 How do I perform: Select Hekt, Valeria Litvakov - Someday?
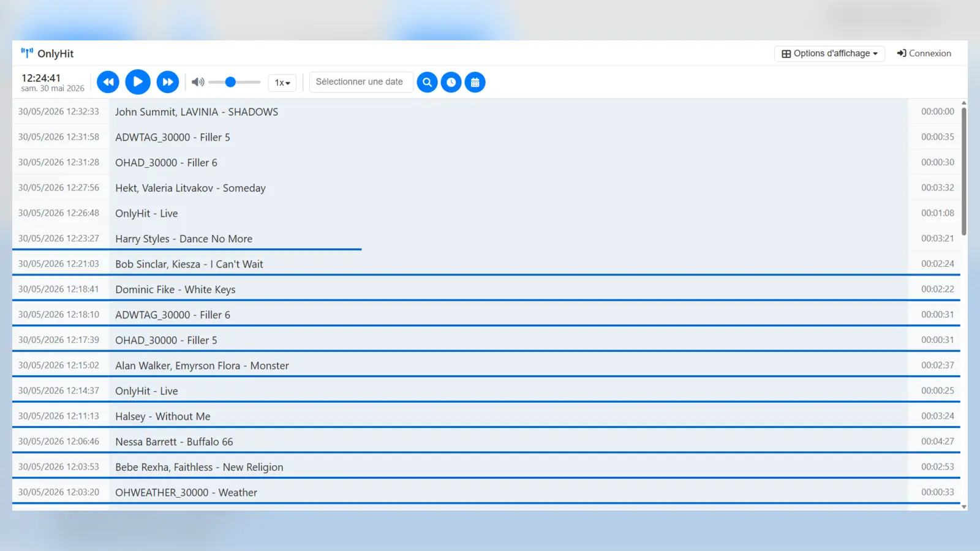(486, 188)
